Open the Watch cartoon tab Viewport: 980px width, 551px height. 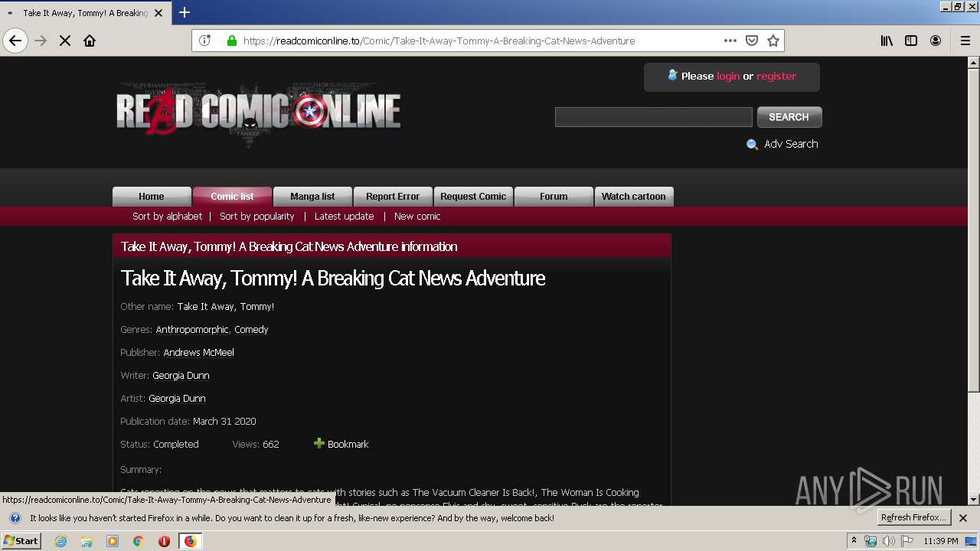point(634,197)
